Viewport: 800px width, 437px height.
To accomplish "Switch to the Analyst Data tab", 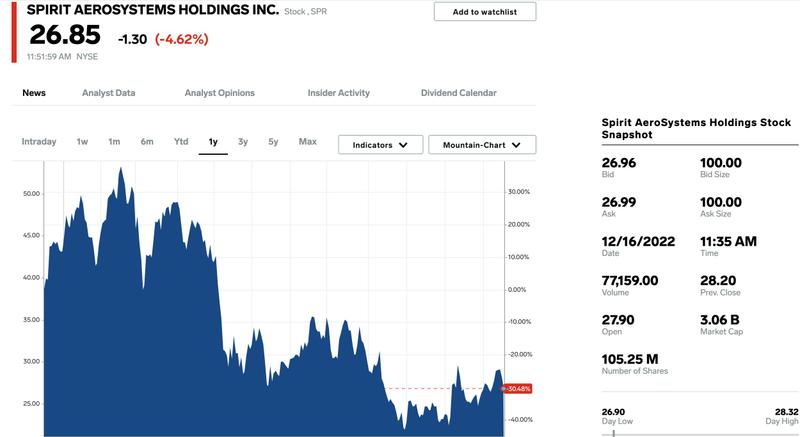I will point(109,93).
